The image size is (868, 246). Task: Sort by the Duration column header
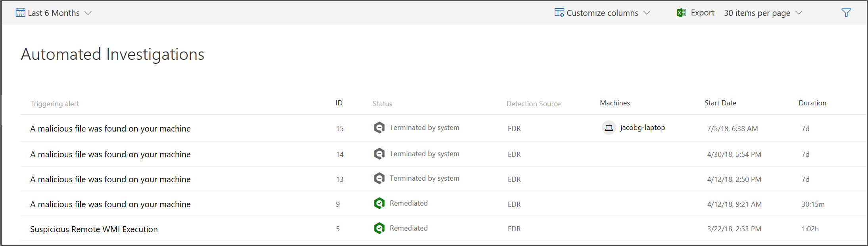(x=812, y=103)
